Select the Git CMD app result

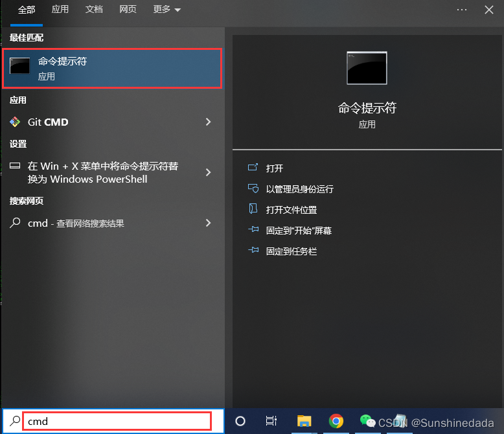pyautogui.click(x=112, y=122)
